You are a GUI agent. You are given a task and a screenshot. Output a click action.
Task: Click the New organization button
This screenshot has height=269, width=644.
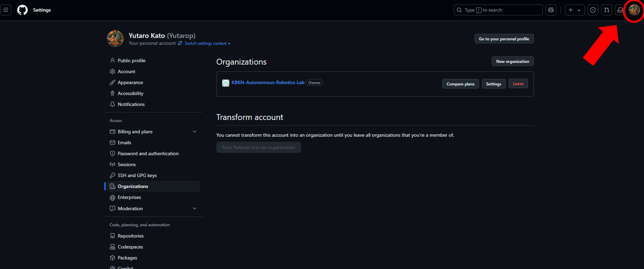tap(513, 61)
